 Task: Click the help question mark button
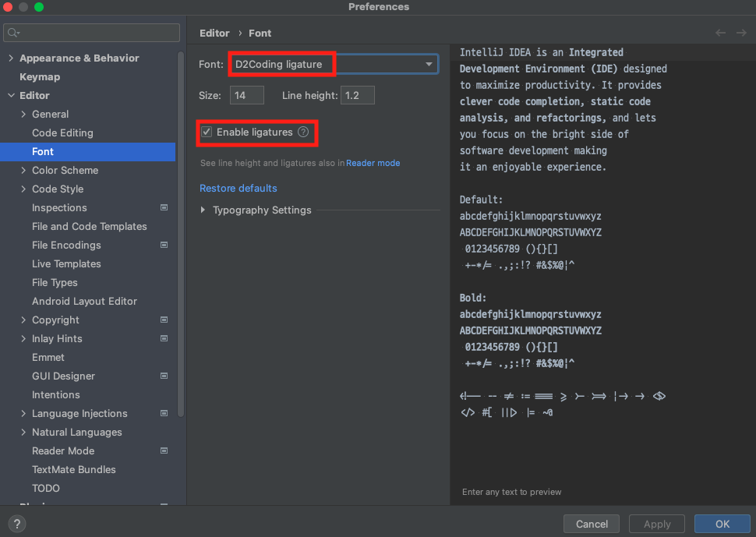[17, 524]
